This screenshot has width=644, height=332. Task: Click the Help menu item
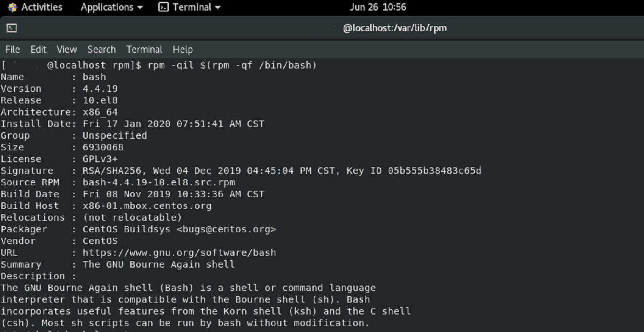click(183, 49)
